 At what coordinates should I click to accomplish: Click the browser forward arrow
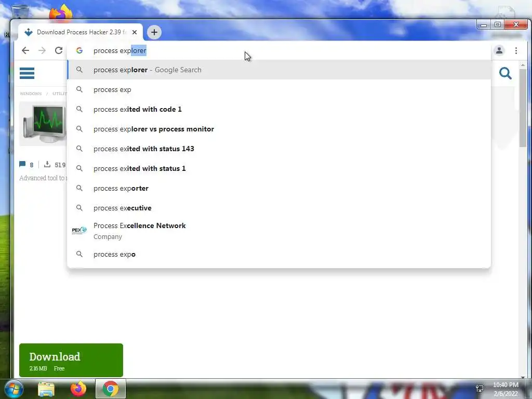(42, 50)
